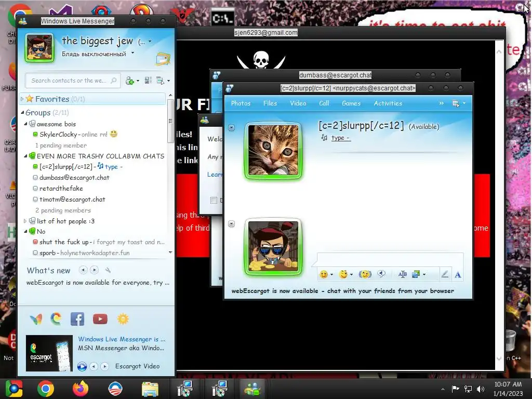The height and width of the screenshot is (399, 532).
Task: Click the Learn link in the welcome dialog
Action: 215,175
